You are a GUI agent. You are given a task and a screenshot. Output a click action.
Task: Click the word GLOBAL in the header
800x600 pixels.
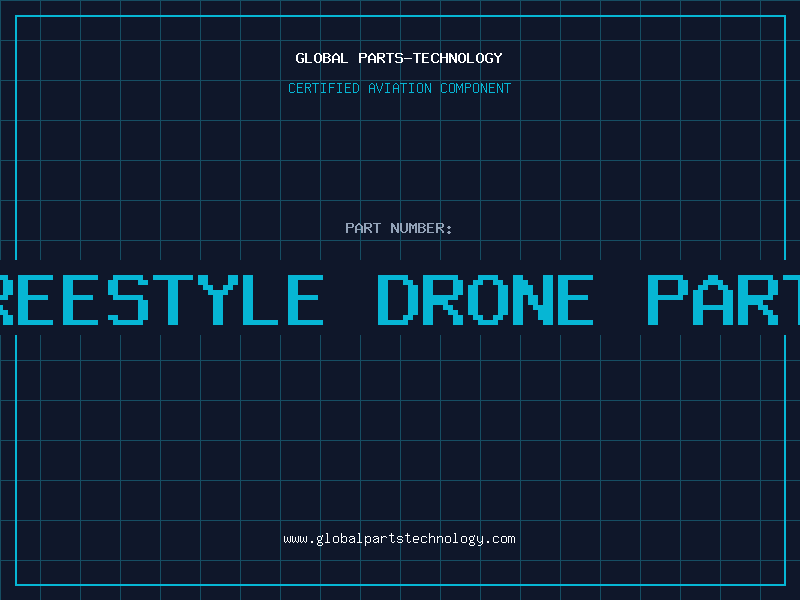321,58
